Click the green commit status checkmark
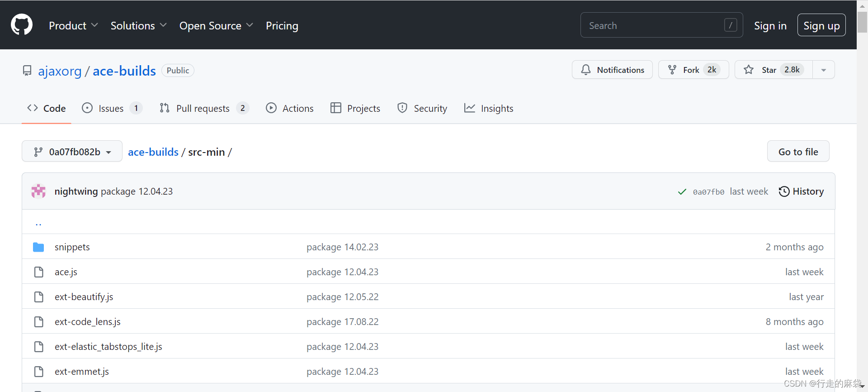 (x=682, y=192)
